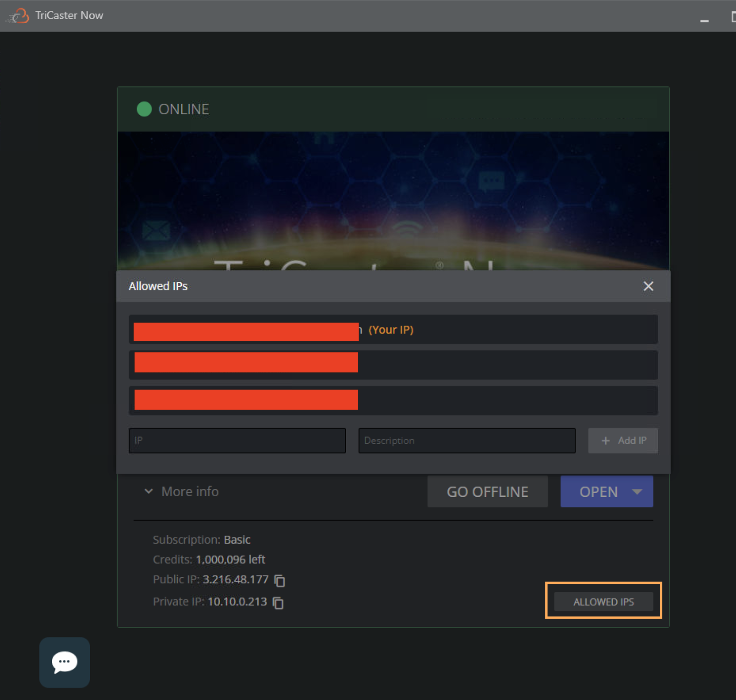This screenshot has width=736, height=700.
Task: Click the OPEN button
Action: pos(598,491)
